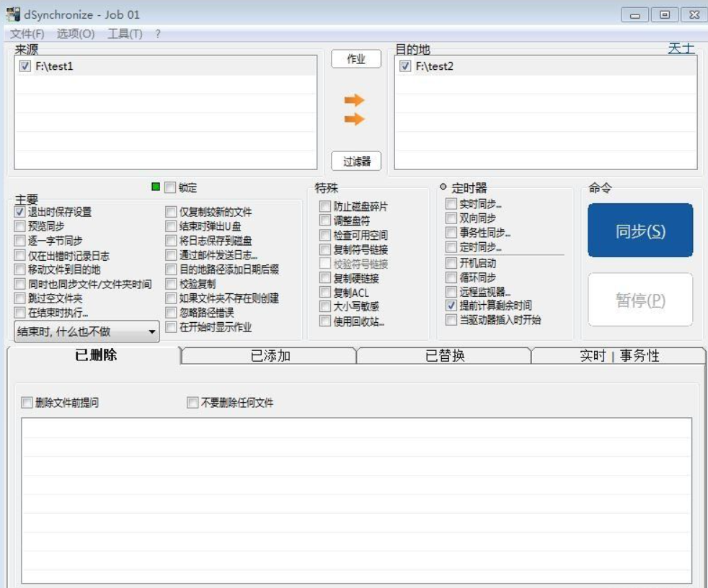Switch to the 已替换 tab
The width and height of the screenshot is (708, 588).
[444, 356]
